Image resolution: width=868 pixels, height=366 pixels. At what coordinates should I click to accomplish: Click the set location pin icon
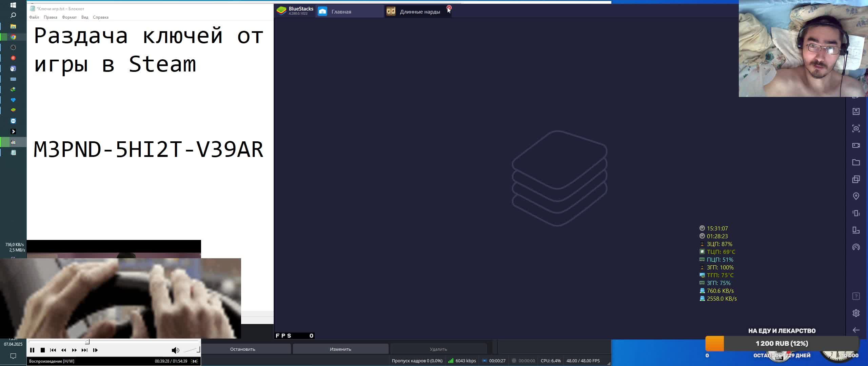tap(856, 196)
